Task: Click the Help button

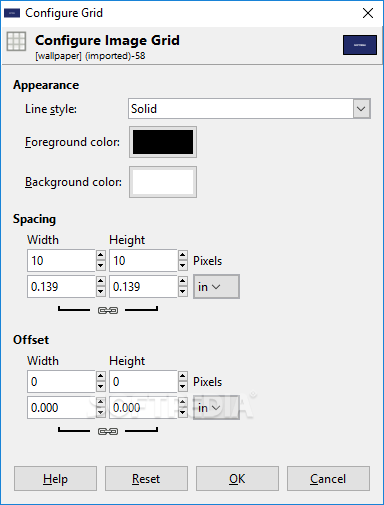Action: click(x=55, y=479)
